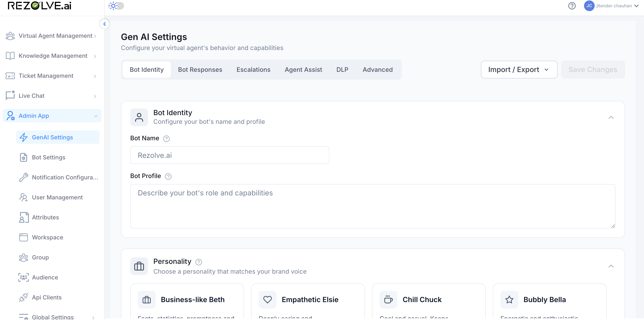Collapse the Personality section chevron
644x321 pixels.
pyautogui.click(x=611, y=266)
